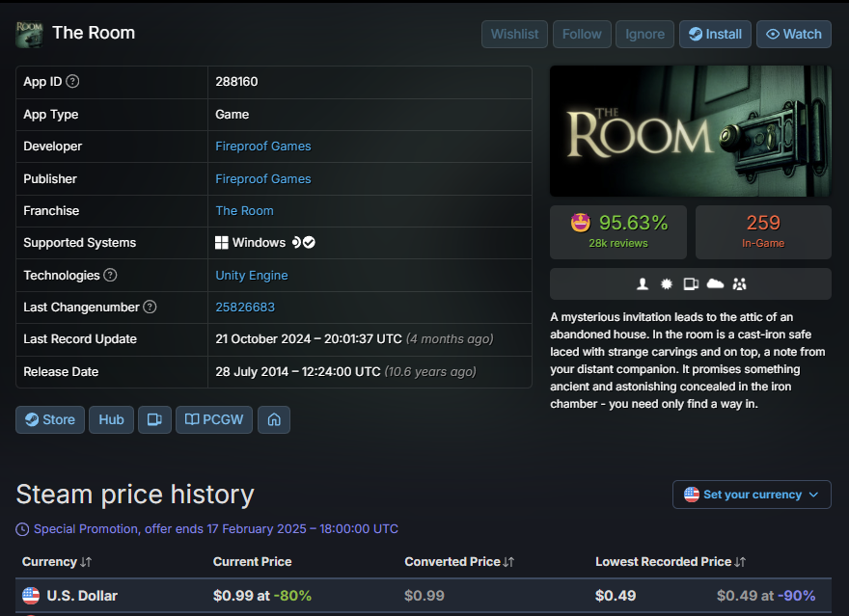Image resolution: width=849 pixels, height=616 pixels.
Task: Click the lowest recorded price $0.49
Action: [616, 596]
